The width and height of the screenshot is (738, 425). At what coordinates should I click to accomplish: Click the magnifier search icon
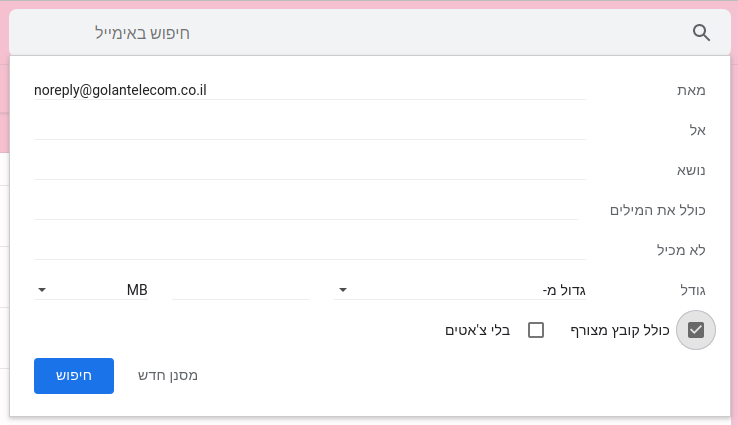(701, 33)
